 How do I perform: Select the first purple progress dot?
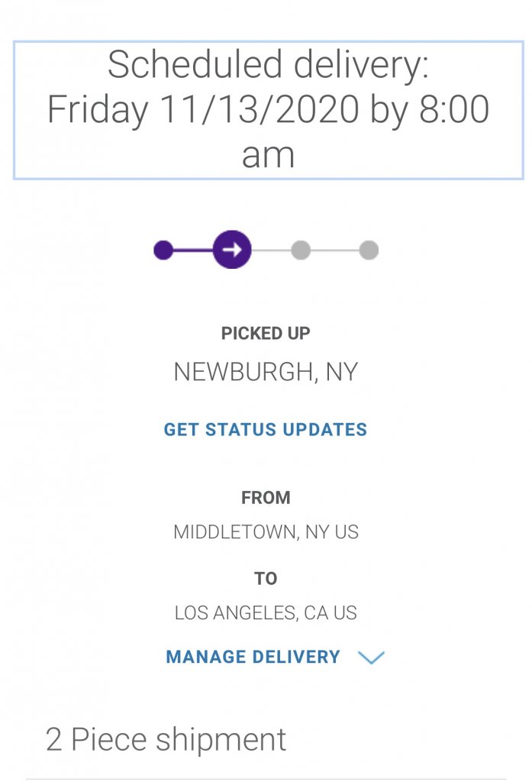pyautogui.click(x=163, y=250)
